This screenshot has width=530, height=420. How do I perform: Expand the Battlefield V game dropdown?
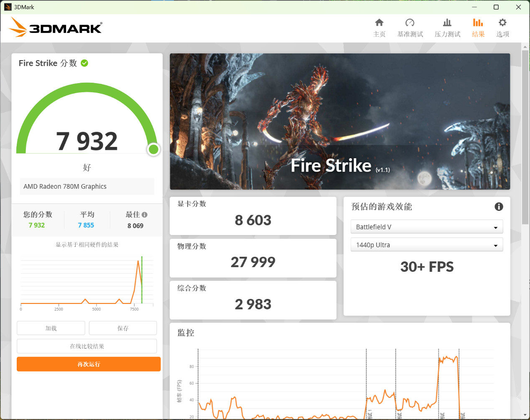426,227
